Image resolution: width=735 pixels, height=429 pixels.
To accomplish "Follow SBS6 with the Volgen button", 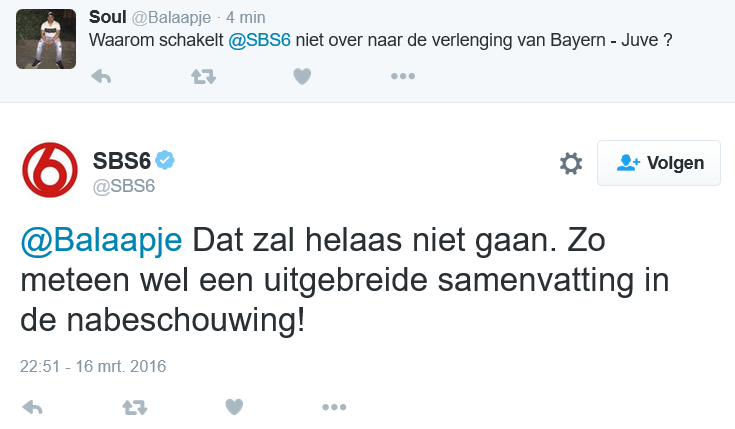I will 659,163.
